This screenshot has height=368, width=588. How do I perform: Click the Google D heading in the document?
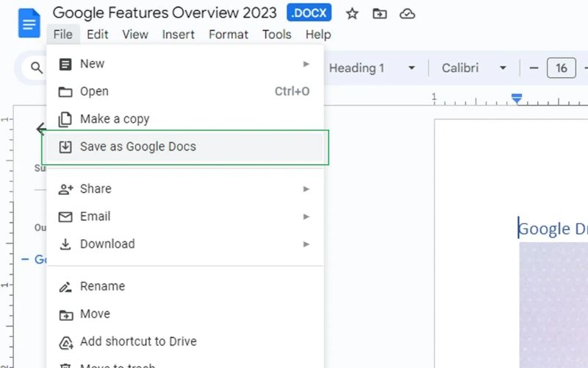coord(553,229)
